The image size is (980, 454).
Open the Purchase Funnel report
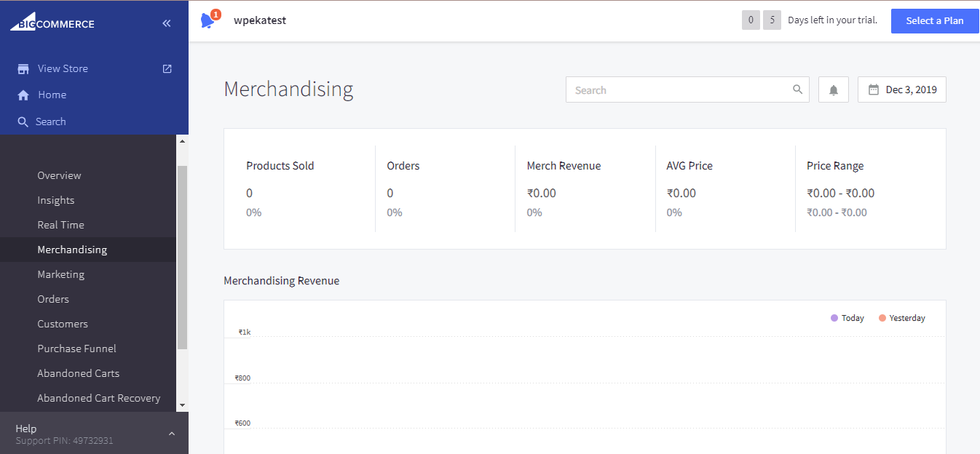[76, 349]
